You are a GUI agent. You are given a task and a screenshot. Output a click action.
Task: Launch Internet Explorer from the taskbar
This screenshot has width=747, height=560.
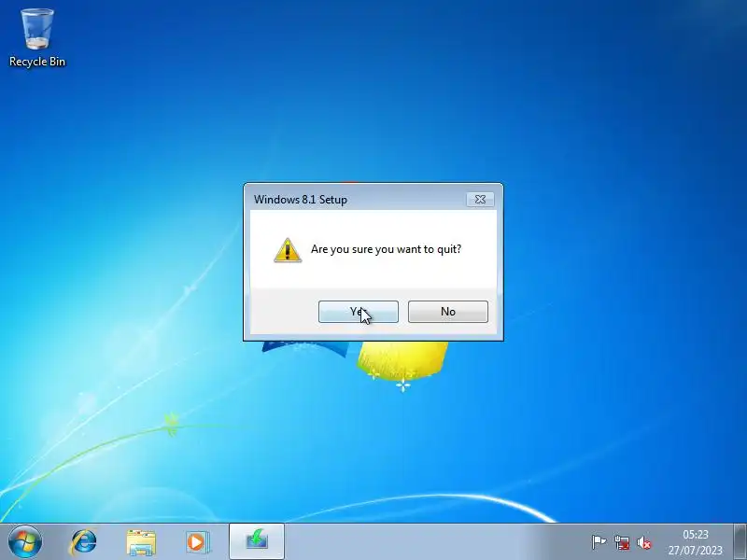83,542
